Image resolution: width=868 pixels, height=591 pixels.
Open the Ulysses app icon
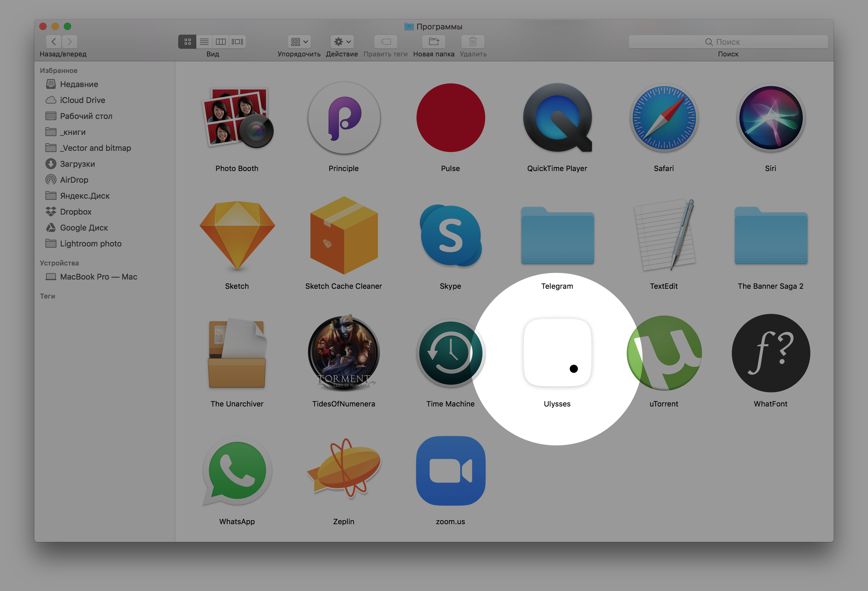[x=557, y=353]
